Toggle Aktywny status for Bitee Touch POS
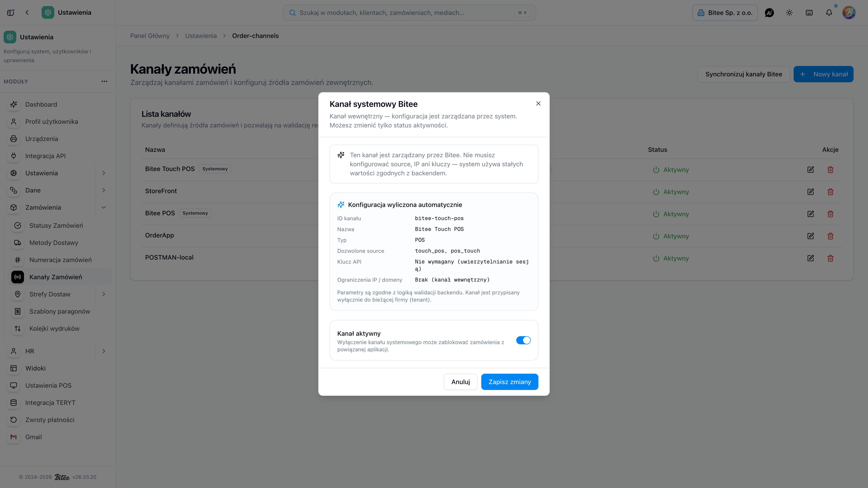 click(670, 170)
